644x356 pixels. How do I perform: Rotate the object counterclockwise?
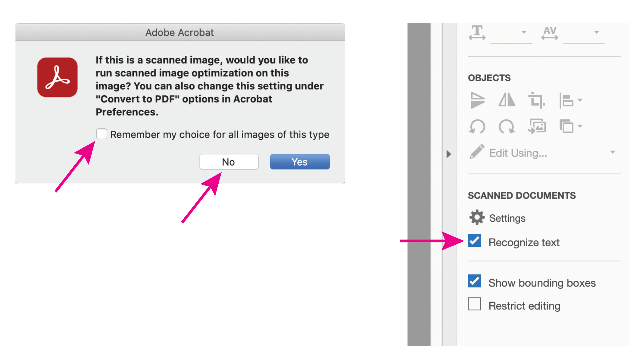(x=478, y=127)
